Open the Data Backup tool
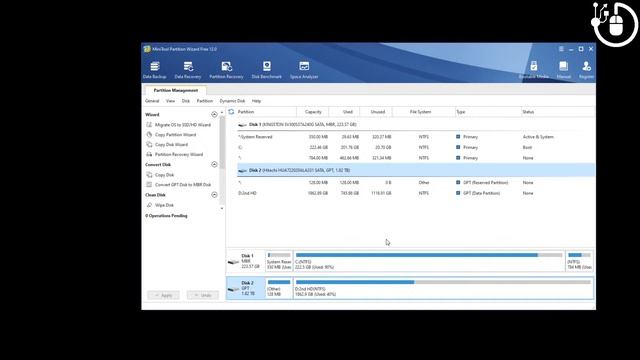 pyautogui.click(x=155, y=70)
